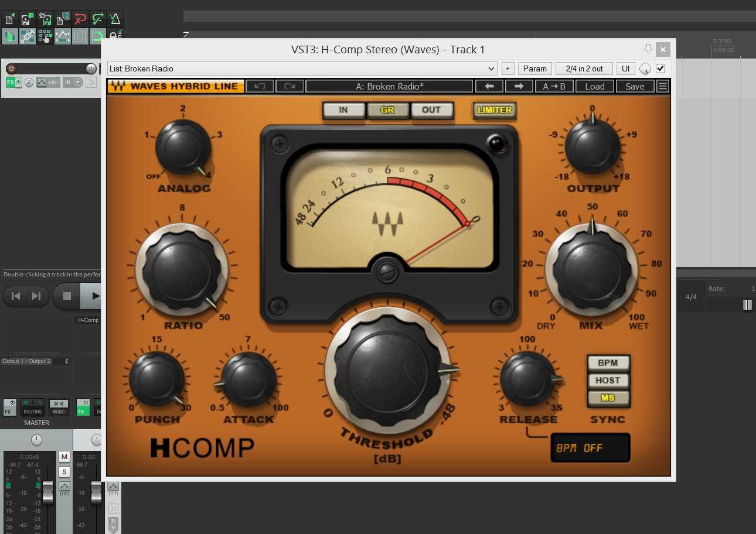Screen dimensions: 756x534
Task: Open the 2/4 in 2 out pin routing
Action: click(x=584, y=69)
